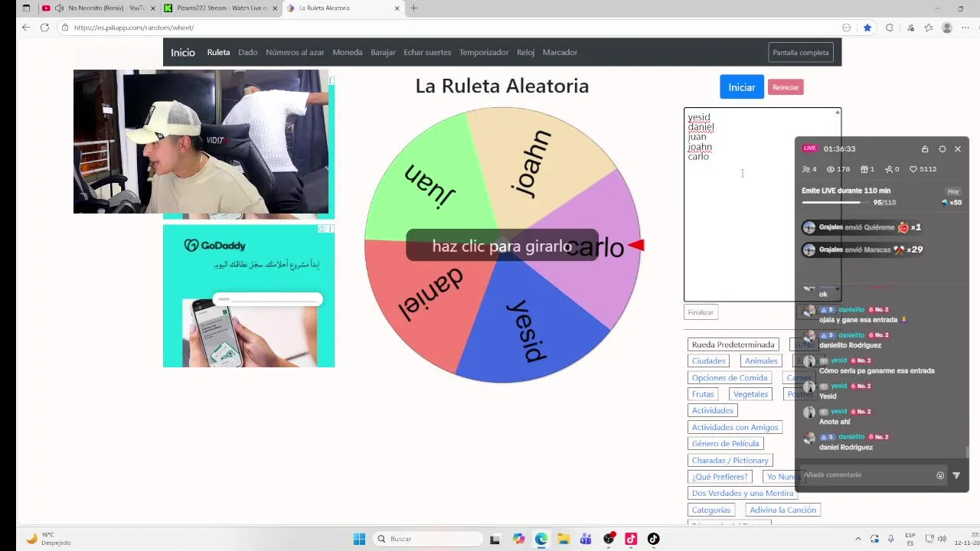Screen dimensions: 980x551
Task: Open a new browser tab
Action: (414, 8)
